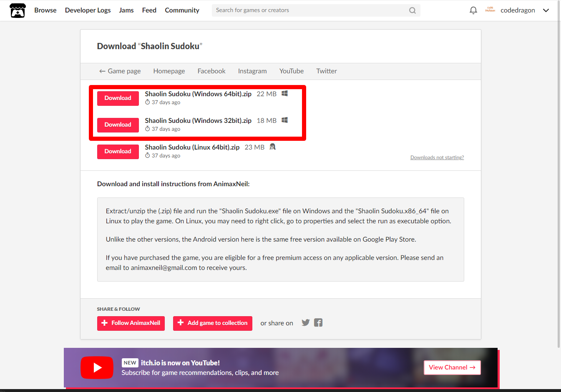
Task: Open the Jams page
Action: [x=126, y=10]
